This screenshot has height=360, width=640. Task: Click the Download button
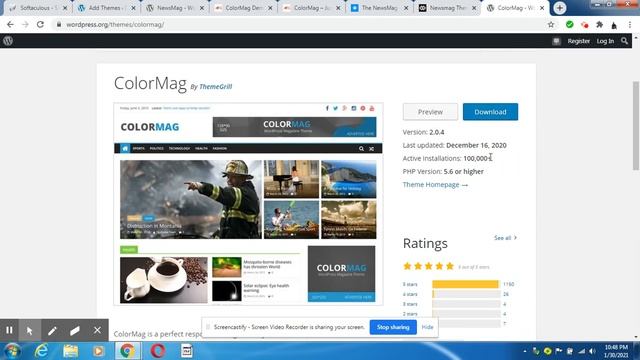pos(490,112)
